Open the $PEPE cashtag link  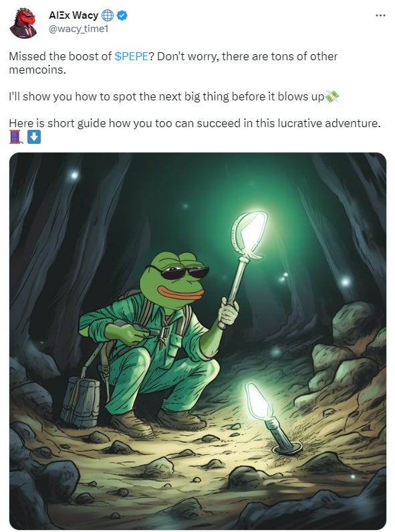132,56
